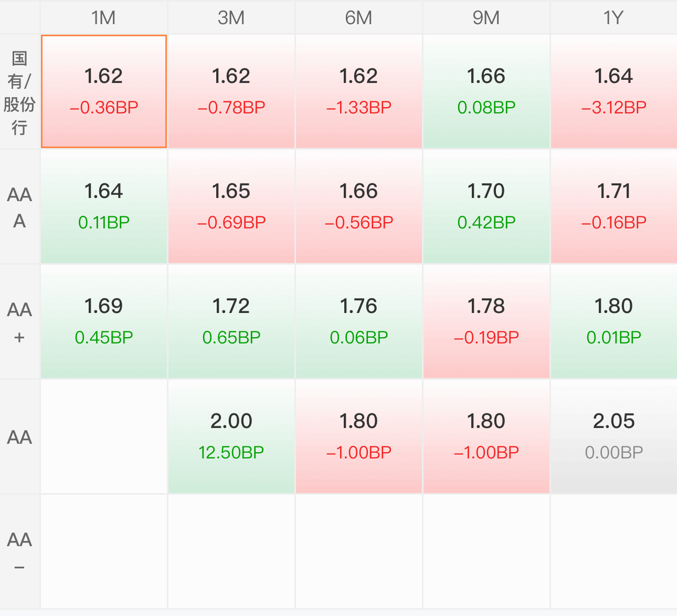Click the 1M column header
Screen dimensions: 677x616
click(104, 17)
